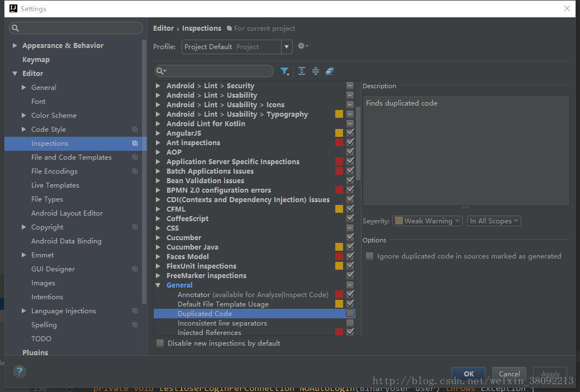Click the project icon beside File and Code Templates
This screenshot has width=580, height=392.
coord(135,157)
